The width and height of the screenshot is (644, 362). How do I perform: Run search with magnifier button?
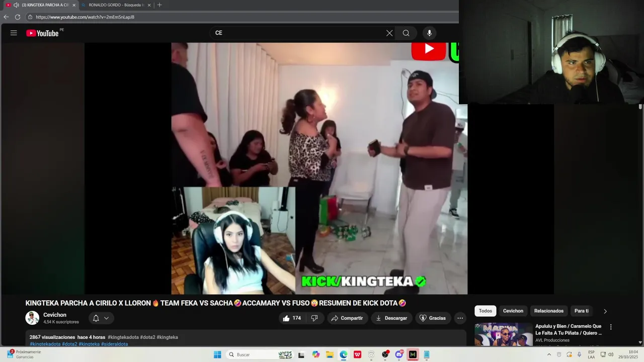406,33
